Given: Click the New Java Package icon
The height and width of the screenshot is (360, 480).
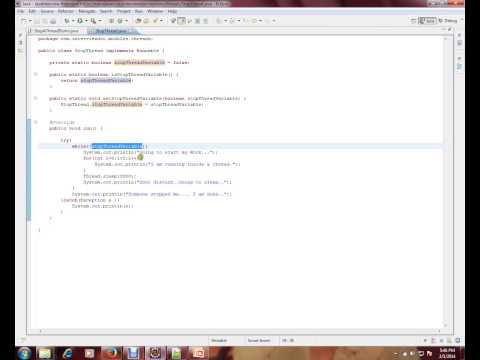Looking at the screenshot, I should [111, 21].
